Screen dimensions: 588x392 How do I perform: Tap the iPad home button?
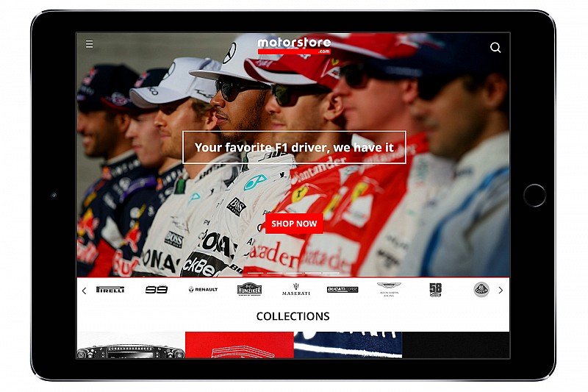pyautogui.click(x=534, y=196)
